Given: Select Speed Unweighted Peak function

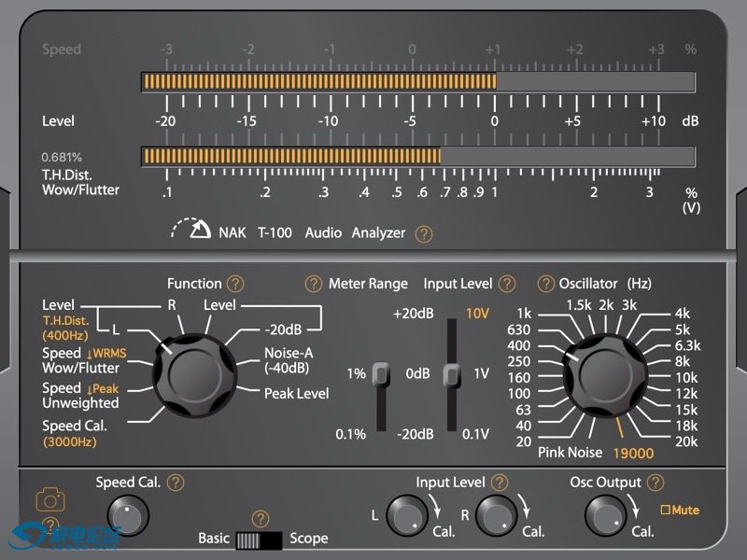Looking at the screenshot, I should [80, 396].
